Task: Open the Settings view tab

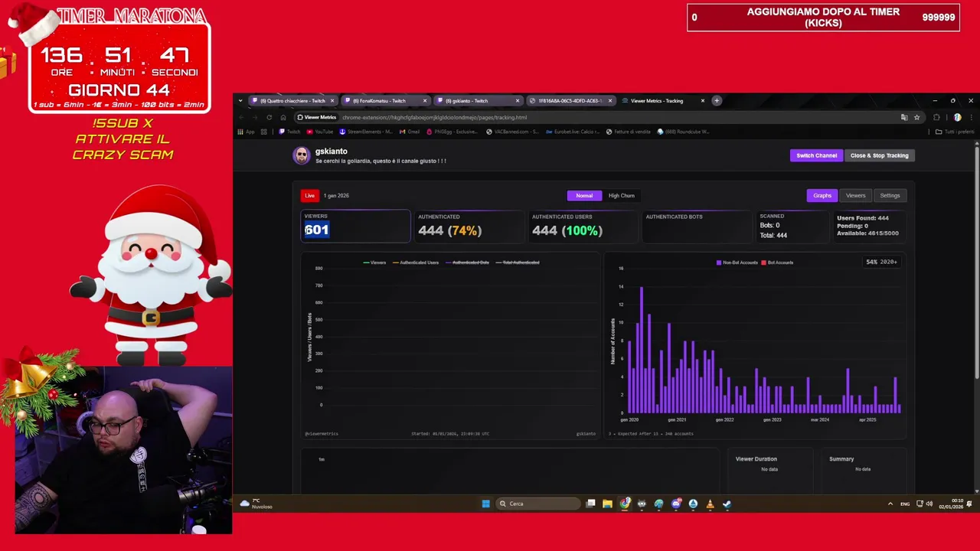Action: (890, 196)
